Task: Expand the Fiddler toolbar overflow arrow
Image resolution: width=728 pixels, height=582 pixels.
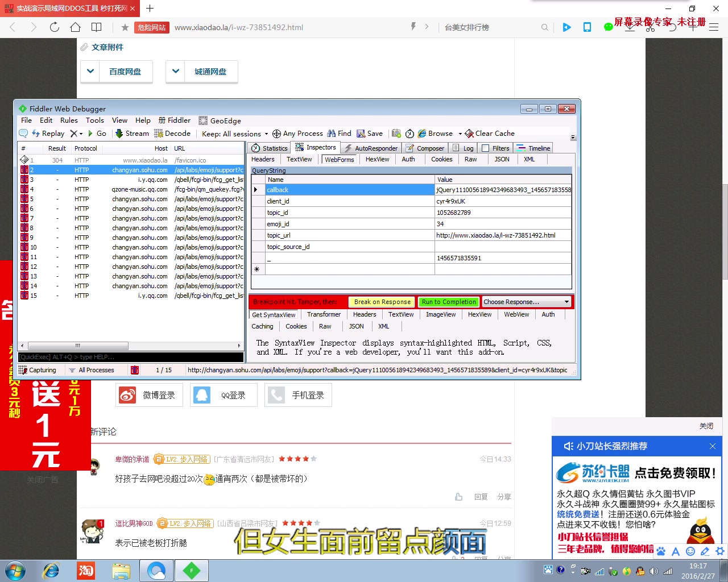Action: [573, 138]
